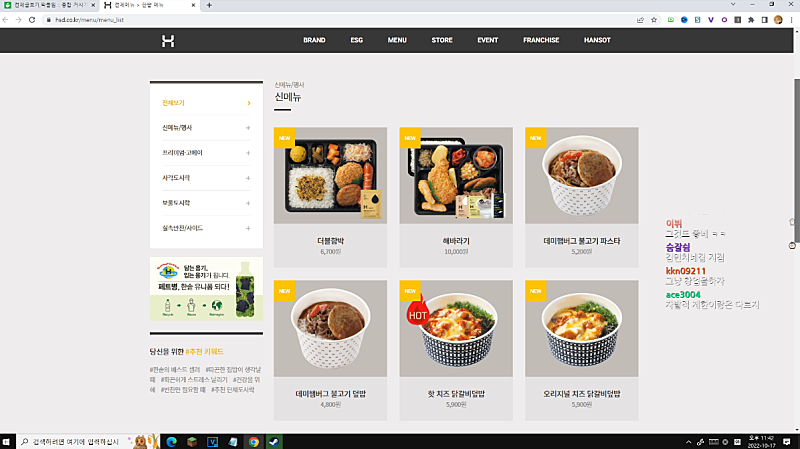The width and height of the screenshot is (800, 449).
Task: Click the 핫 치즈 닭갈비덮밥 name
Action: pyautogui.click(x=456, y=394)
